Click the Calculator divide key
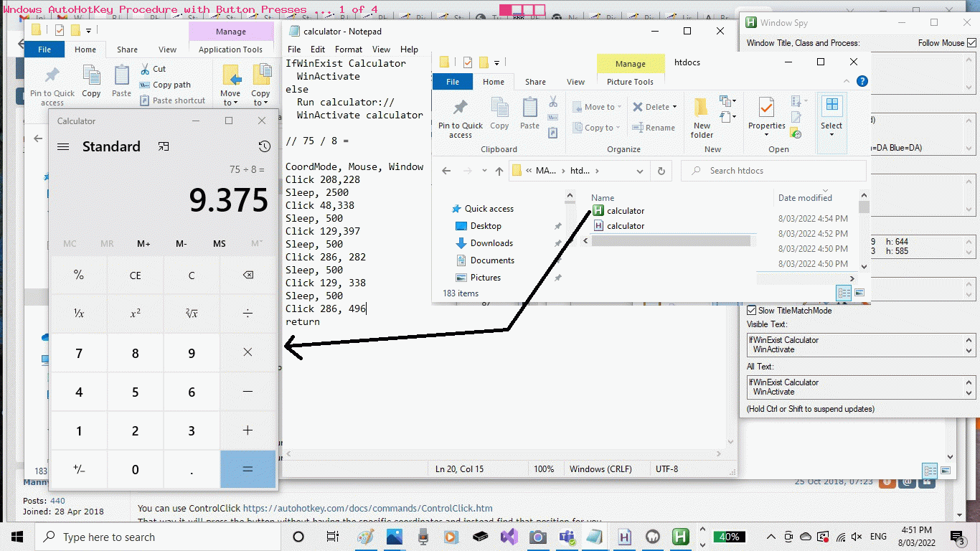Viewport: 980px width, 551px height. pyautogui.click(x=248, y=314)
